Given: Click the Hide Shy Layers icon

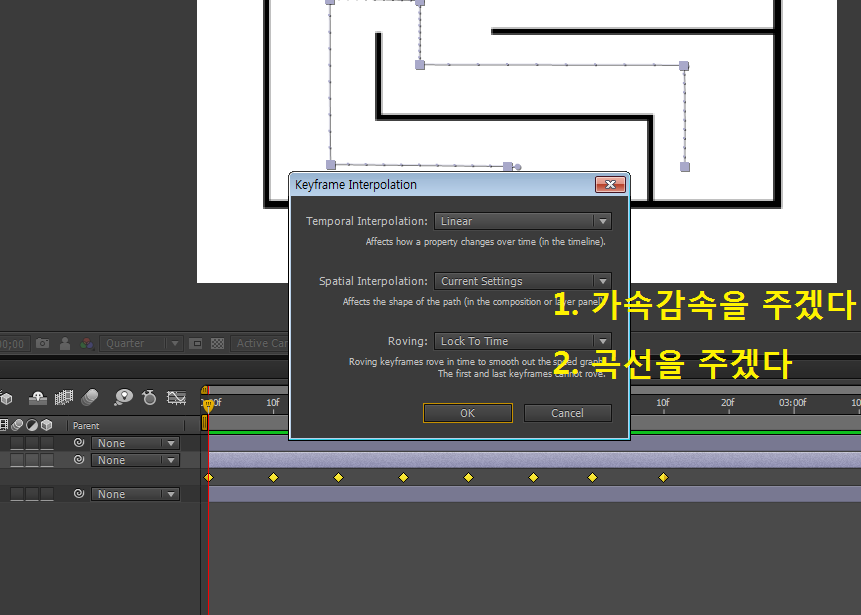Looking at the screenshot, I should [x=38, y=398].
